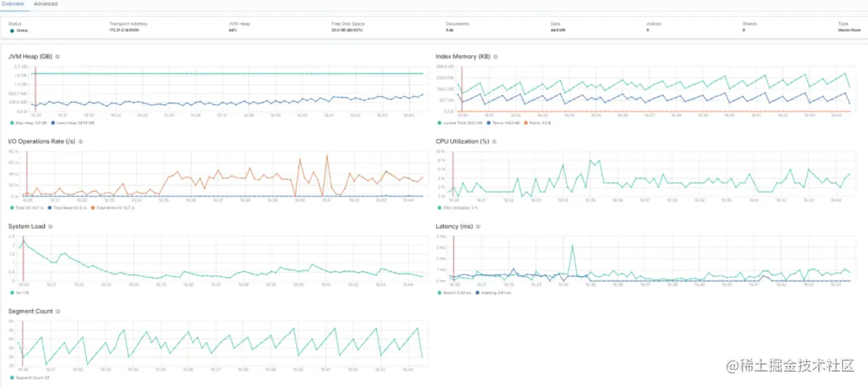868x387 pixels.
Task: Click the I/O Operations Rate (/s) title
Action: point(43,141)
